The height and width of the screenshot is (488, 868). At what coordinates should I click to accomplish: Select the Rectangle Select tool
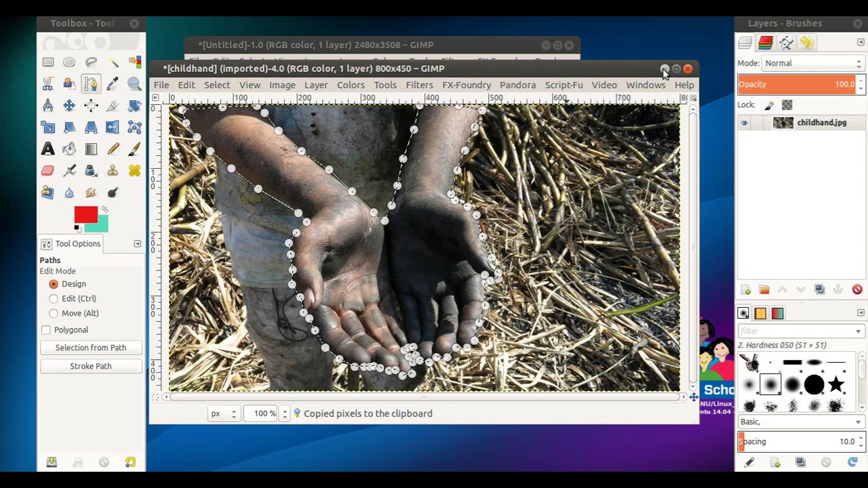pos(47,62)
